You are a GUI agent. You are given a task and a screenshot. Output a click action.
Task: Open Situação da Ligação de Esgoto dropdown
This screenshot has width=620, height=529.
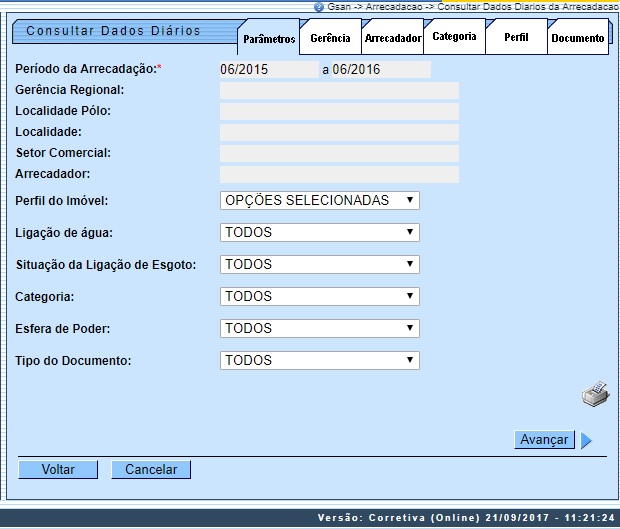(x=319, y=265)
